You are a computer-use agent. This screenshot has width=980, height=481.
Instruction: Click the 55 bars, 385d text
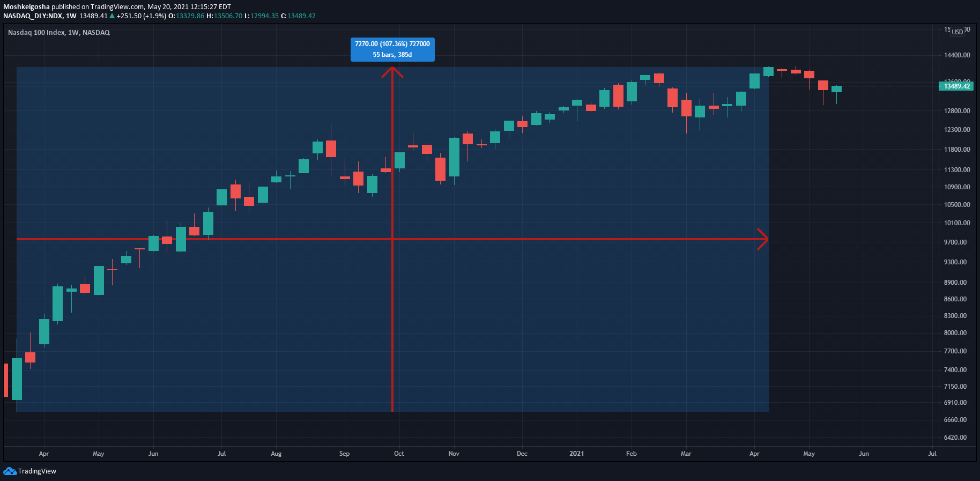click(x=392, y=55)
